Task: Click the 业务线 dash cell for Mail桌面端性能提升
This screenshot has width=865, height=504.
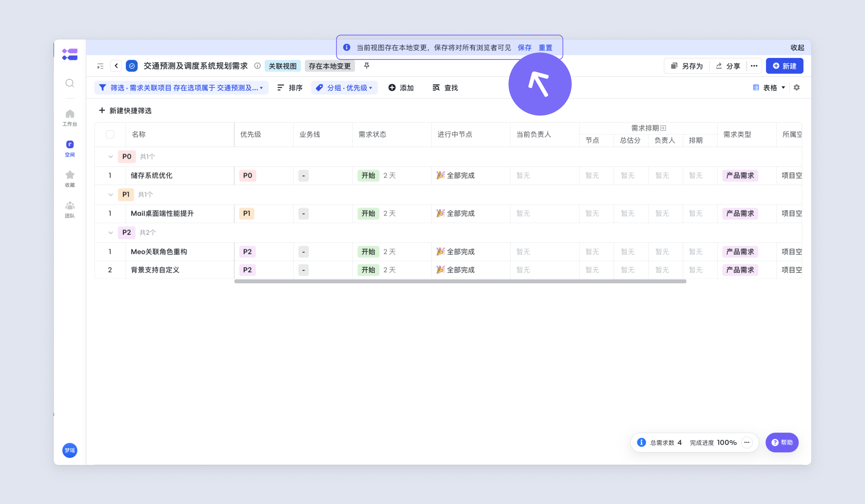Action: [x=304, y=214]
